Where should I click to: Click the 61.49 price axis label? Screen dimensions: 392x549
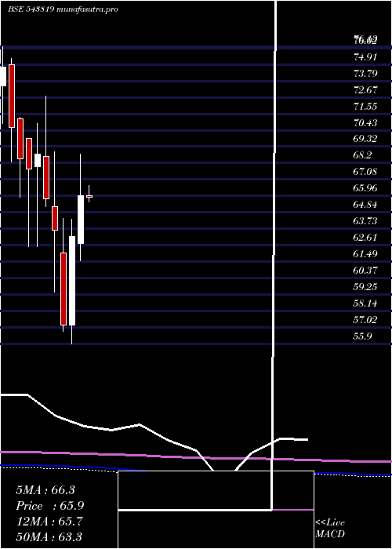pos(365,253)
